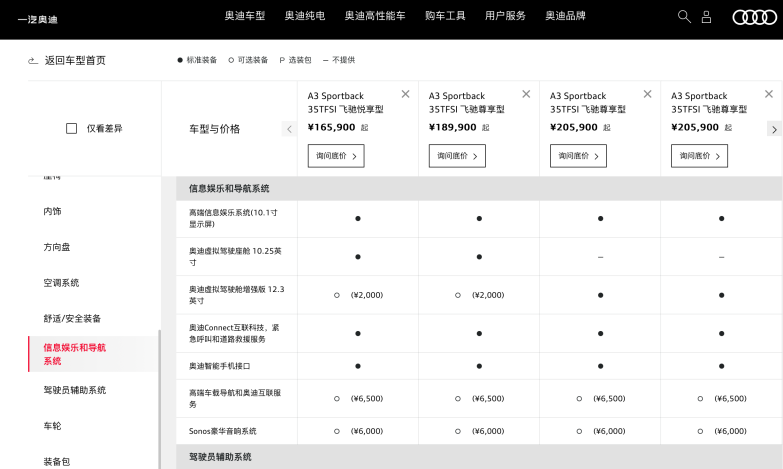Viewport: 783px width, 469px height.
Task: Jump to 装备包 section in sidebar
Action: 57,462
